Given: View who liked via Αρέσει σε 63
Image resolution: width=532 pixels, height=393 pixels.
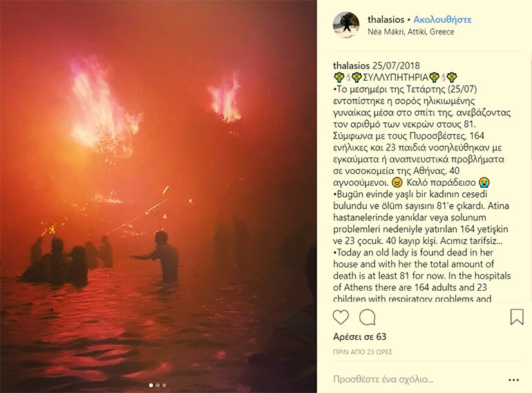Looking at the screenshot, I should click(360, 337).
